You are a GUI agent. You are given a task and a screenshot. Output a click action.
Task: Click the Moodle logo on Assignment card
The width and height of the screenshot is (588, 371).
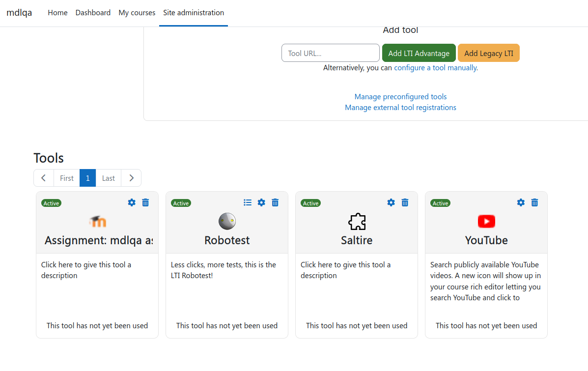[97, 221]
